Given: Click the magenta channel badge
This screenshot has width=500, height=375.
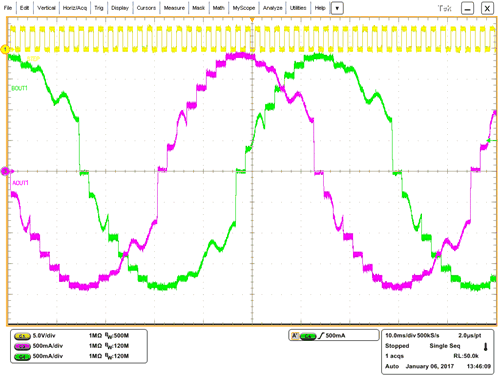Looking at the screenshot, I should [x=22, y=346].
